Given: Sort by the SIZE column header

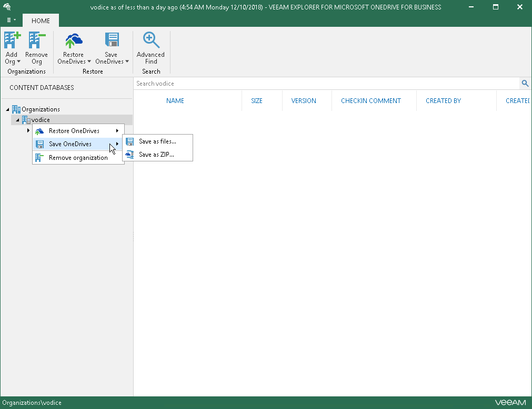Looking at the screenshot, I should tap(257, 100).
